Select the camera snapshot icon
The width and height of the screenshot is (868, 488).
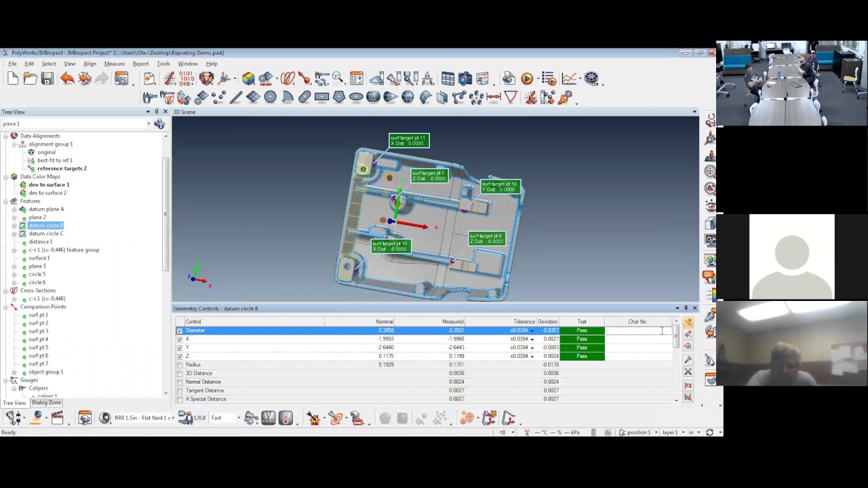[x=465, y=79]
